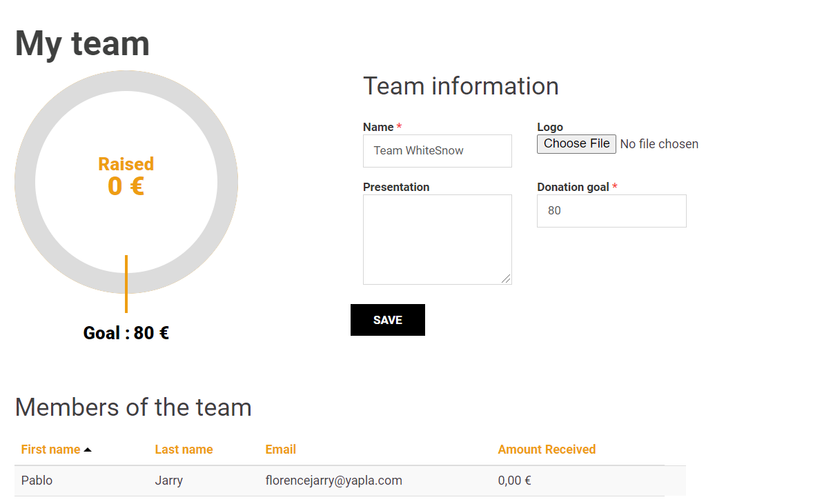Image resolution: width=833 pixels, height=504 pixels.
Task: Sort members by First name column
Action: pyautogui.click(x=50, y=450)
